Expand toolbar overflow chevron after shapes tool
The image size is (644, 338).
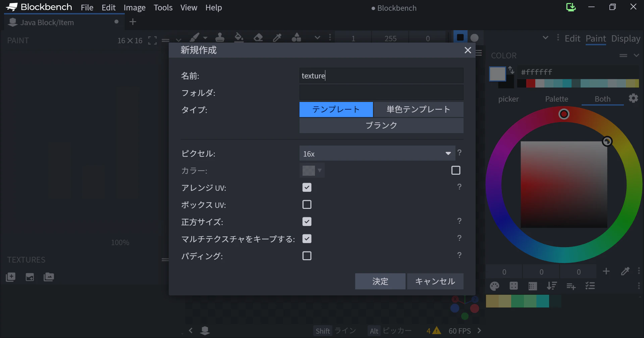pyautogui.click(x=317, y=38)
